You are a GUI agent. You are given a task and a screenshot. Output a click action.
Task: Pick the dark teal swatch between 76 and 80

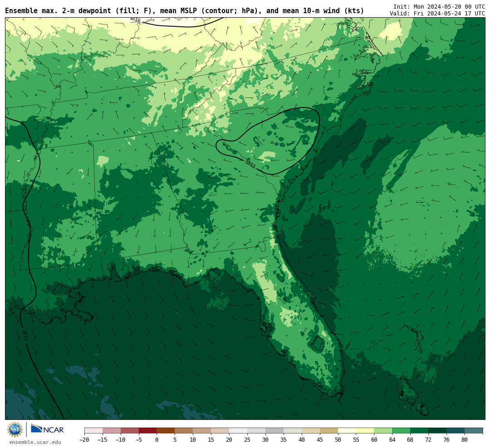tap(456, 430)
